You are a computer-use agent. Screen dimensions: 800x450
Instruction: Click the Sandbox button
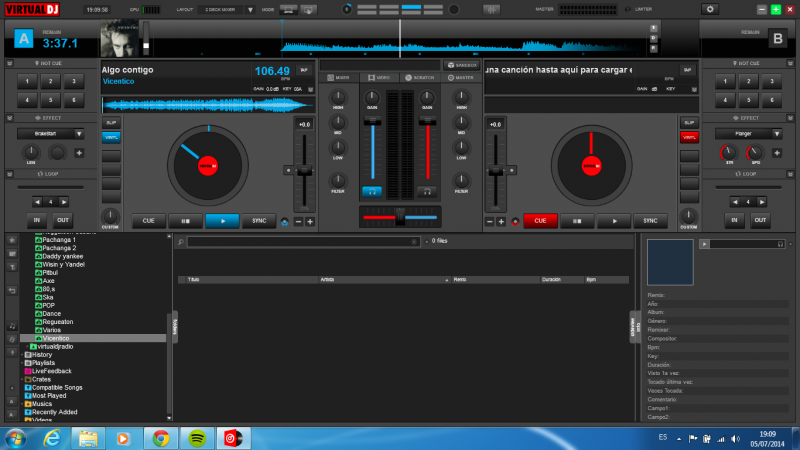click(462, 65)
